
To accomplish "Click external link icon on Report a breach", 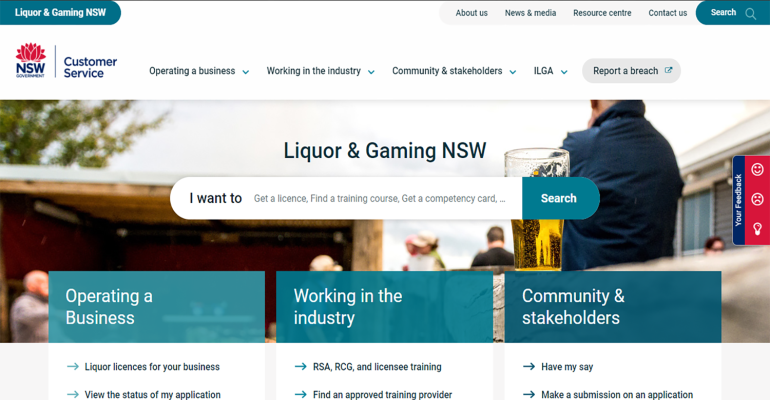I will (668, 70).
